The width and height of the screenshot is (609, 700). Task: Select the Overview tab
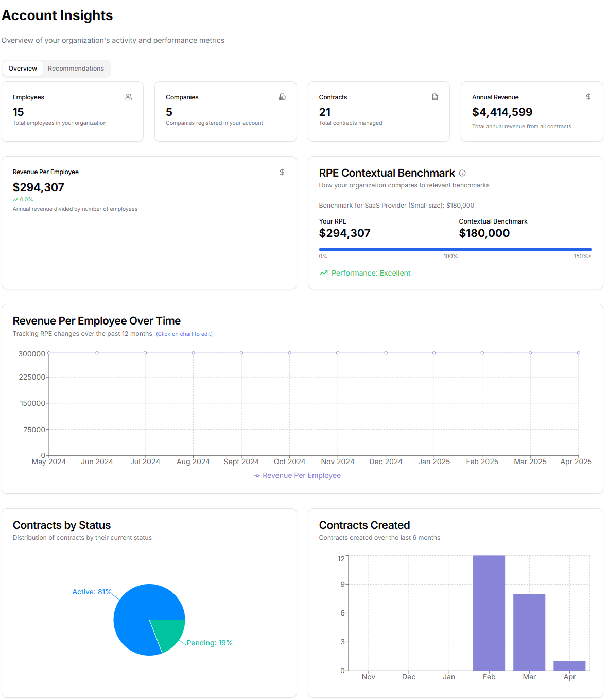[23, 69]
